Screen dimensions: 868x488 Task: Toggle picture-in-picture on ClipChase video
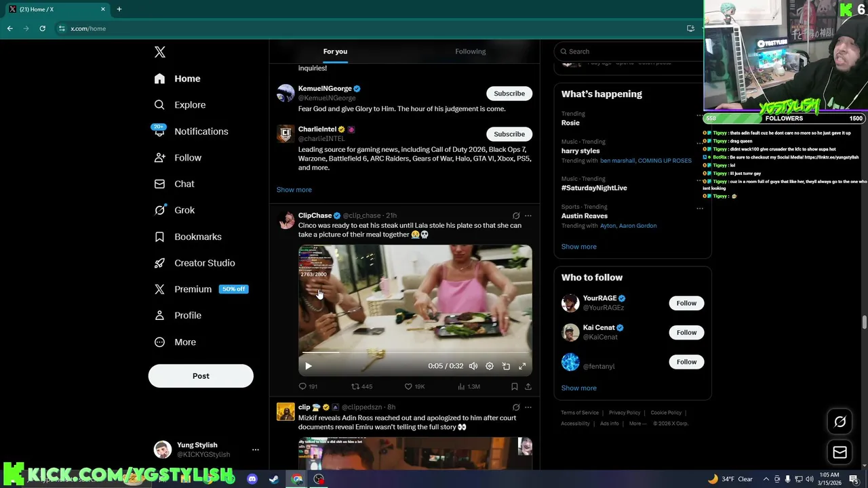[x=506, y=366]
